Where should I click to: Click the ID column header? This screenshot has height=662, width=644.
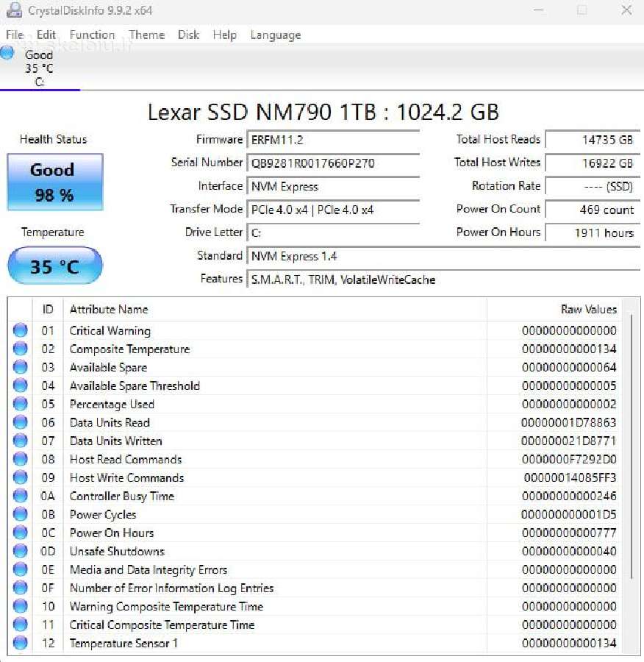[48, 309]
